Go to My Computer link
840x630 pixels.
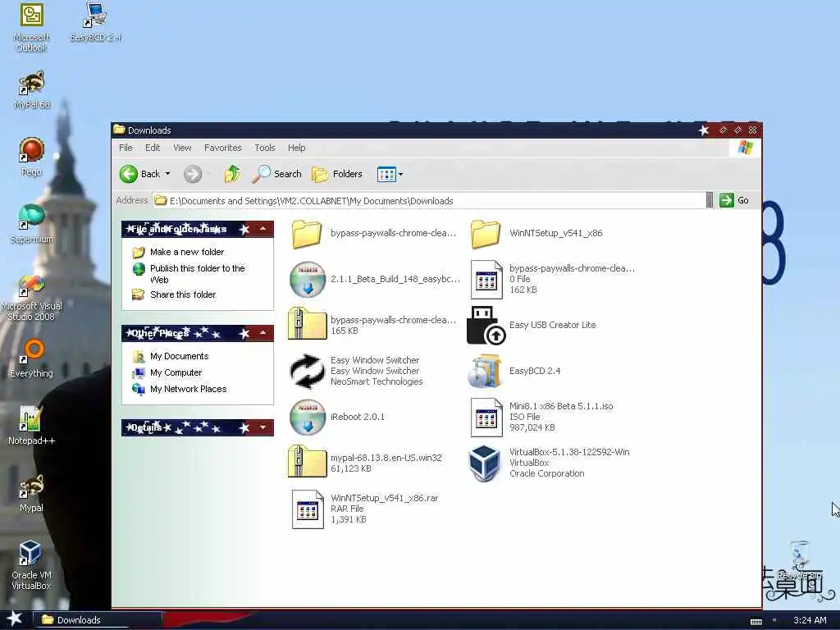coord(176,372)
